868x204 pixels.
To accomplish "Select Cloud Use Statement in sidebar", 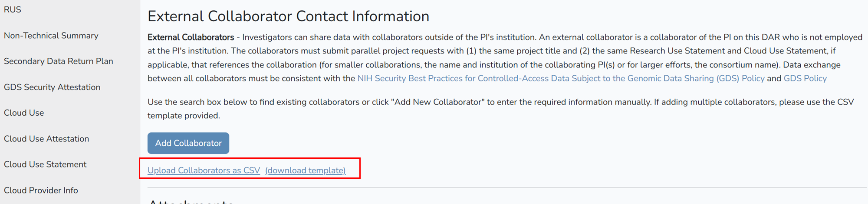I will pyautogui.click(x=45, y=164).
